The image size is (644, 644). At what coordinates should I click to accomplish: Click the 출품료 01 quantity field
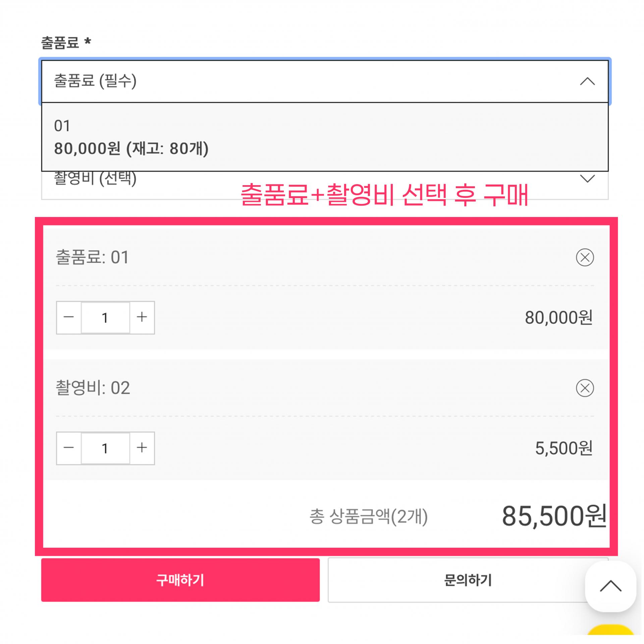tap(105, 317)
